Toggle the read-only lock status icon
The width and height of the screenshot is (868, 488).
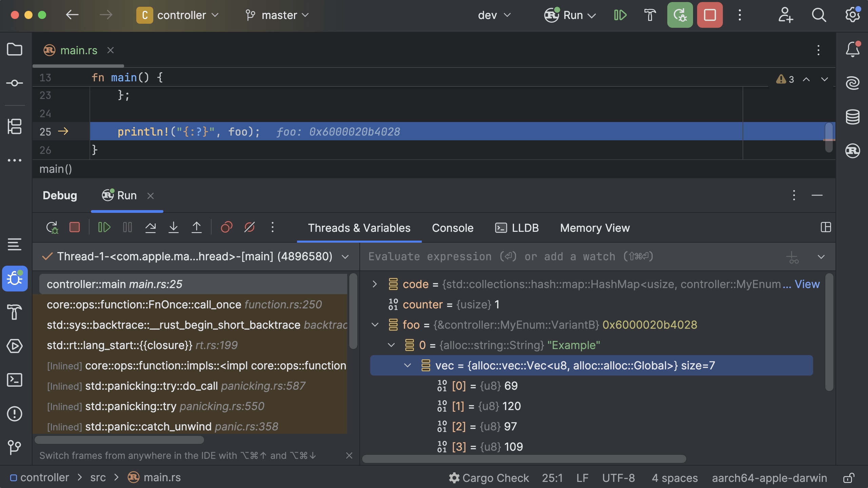click(848, 478)
